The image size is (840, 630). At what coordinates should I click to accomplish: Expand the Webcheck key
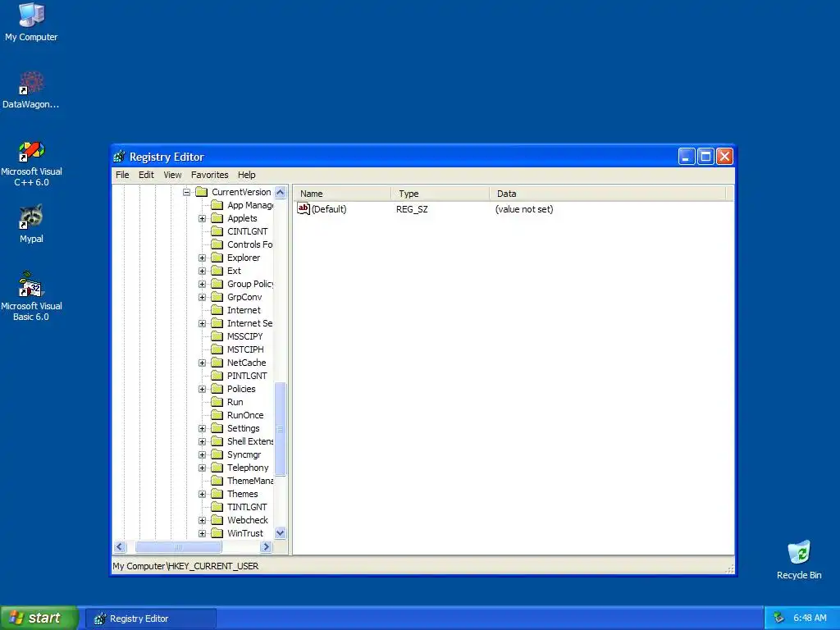(202, 520)
